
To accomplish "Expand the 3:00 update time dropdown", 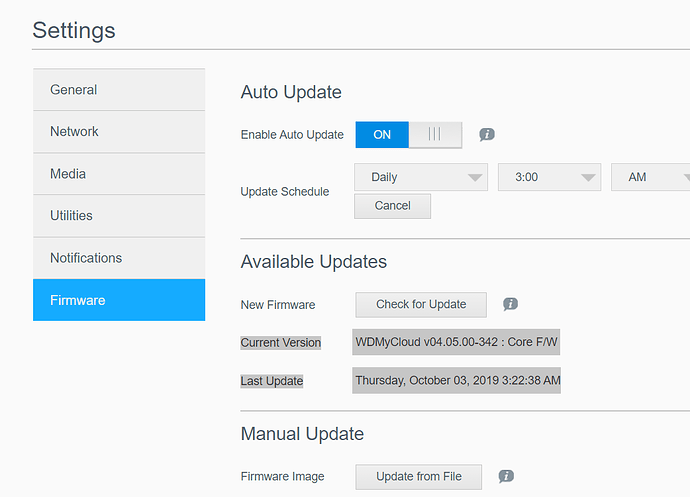I will click(x=549, y=177).
